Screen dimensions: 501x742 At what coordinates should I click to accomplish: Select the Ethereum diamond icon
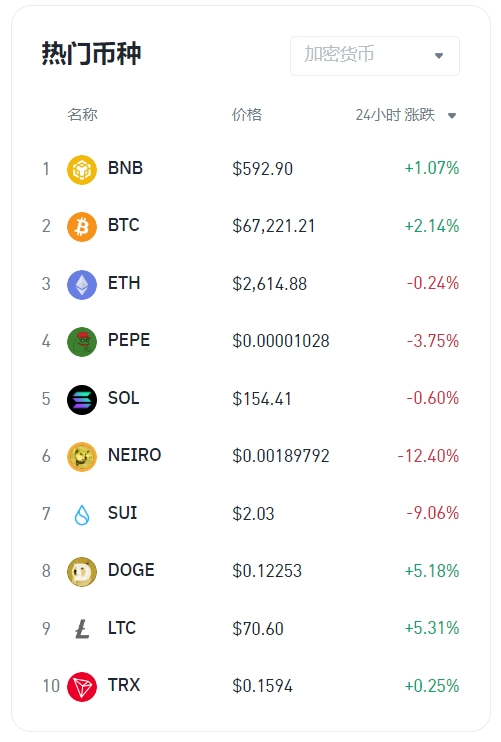coord(82,284)
